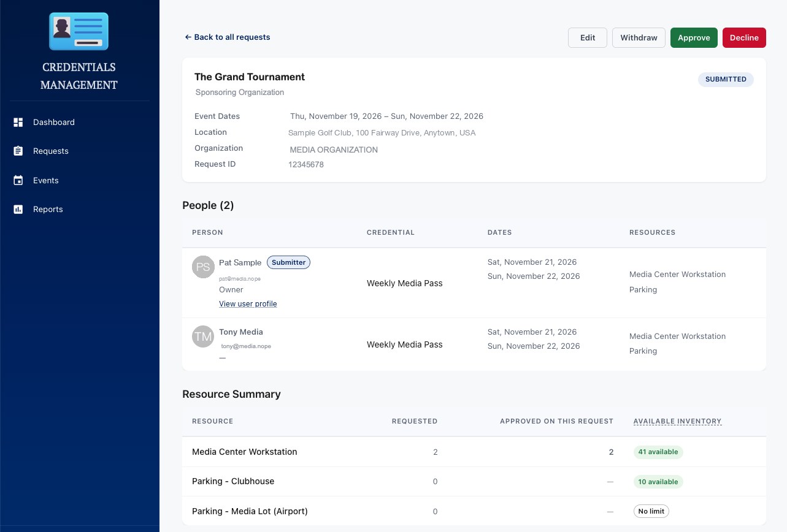
Task: Click the Media Center Workstation resource row
Action: 474,452
